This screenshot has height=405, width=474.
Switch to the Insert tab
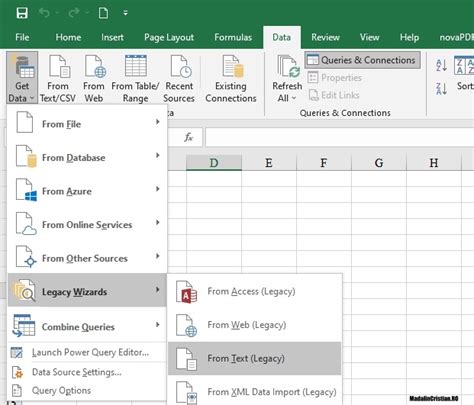(x=112, y=37)
